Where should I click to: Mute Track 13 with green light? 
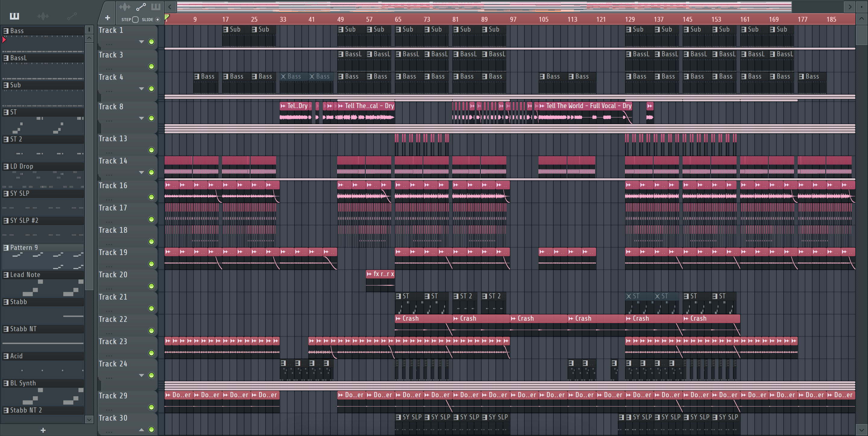point(152,150)
